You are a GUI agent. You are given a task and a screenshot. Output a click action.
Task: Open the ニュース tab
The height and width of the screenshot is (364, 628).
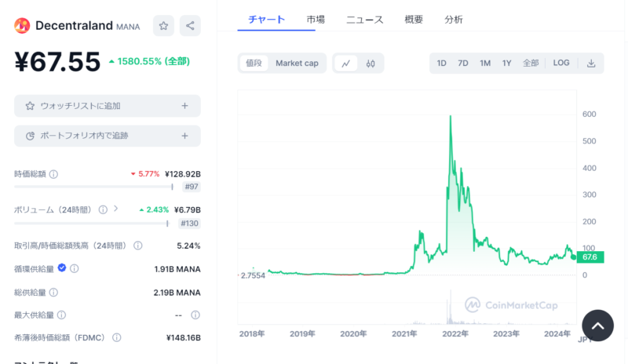pyautogui.click(x=365, y=20)
